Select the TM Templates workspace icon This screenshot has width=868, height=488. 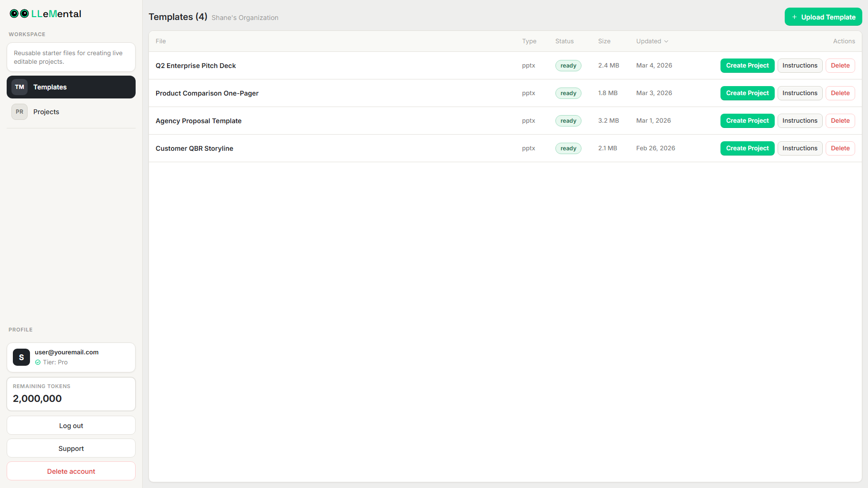20,87
